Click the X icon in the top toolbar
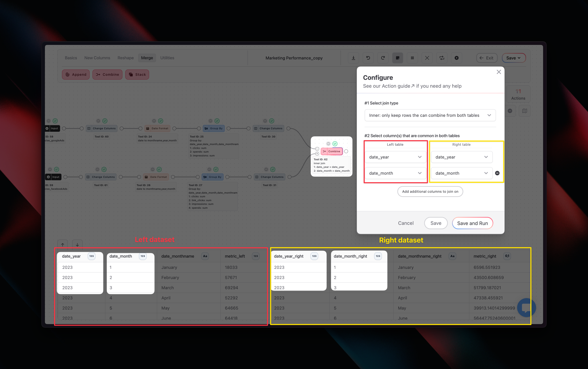 click(427, 58)
